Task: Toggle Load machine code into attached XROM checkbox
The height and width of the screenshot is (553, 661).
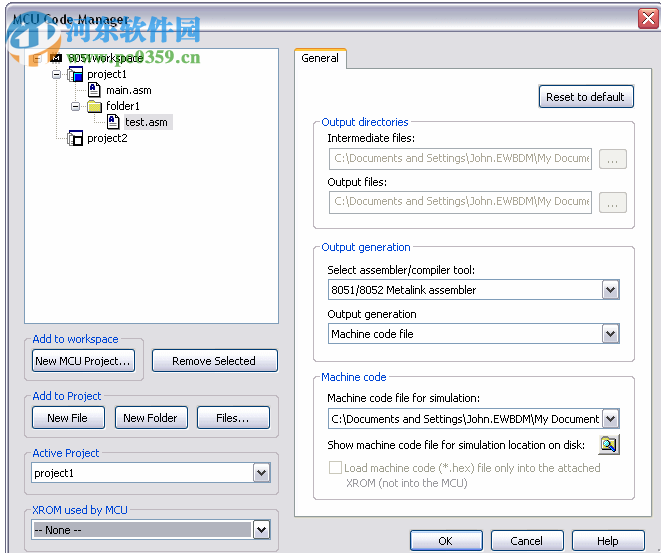Action: (335, 467)
